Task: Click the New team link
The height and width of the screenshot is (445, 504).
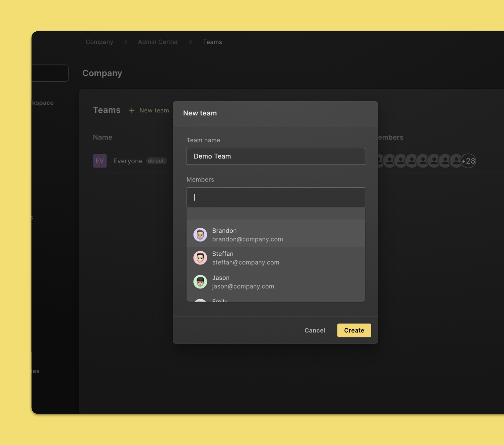Action: pyautogui.click(x=154, y=110)
